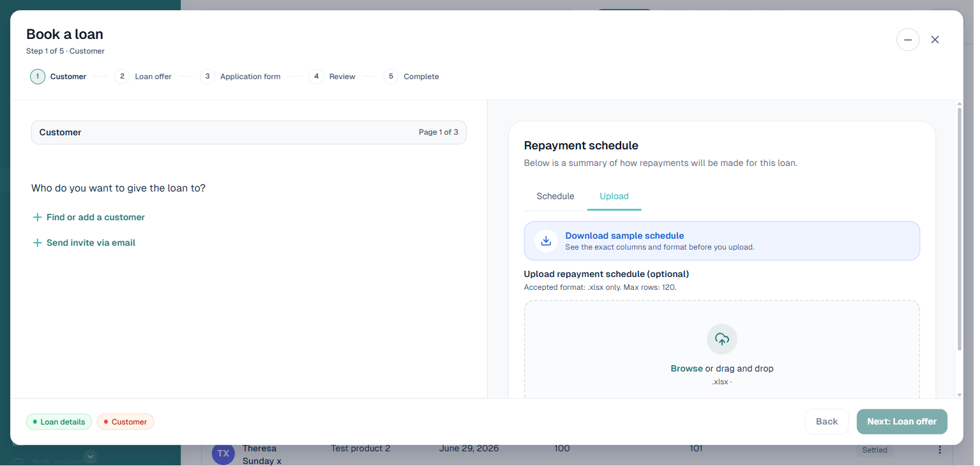Viewport: 980px width, 466px height.
Task: Click the Customer status chip in the footer
Action: coord(125,422)
